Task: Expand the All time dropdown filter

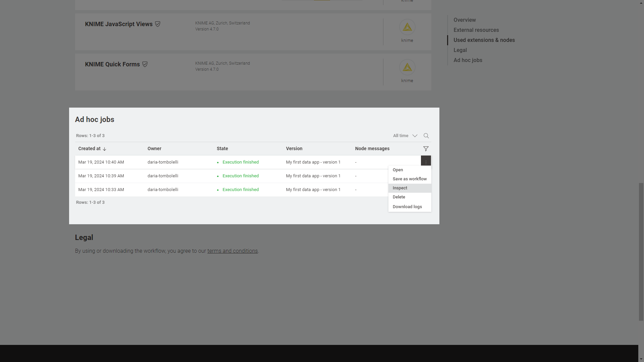Action: 405,135
